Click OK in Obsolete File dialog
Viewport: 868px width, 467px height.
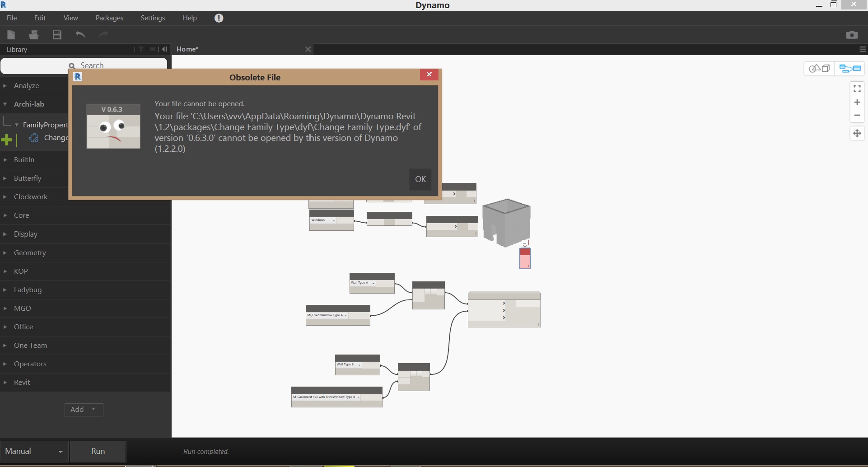420,179
